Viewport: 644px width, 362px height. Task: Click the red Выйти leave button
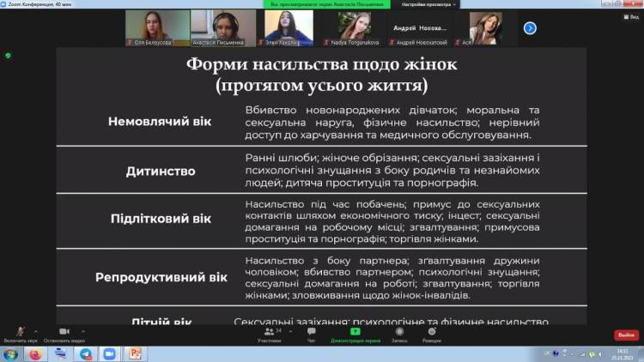pyautogui.click(x=625, y=335)
